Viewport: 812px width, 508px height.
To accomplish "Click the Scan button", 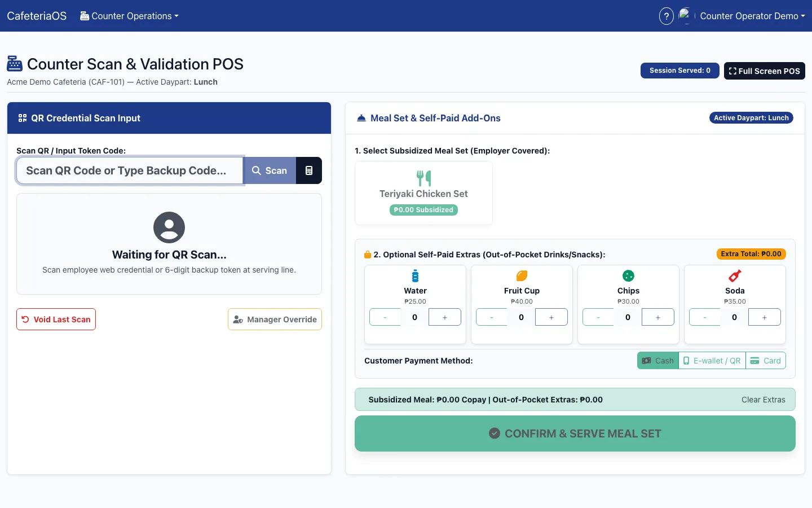I will click(x=270, y=170).
